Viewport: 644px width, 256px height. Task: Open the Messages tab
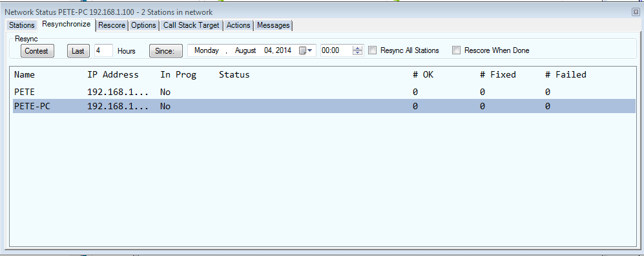coord(273,25)
